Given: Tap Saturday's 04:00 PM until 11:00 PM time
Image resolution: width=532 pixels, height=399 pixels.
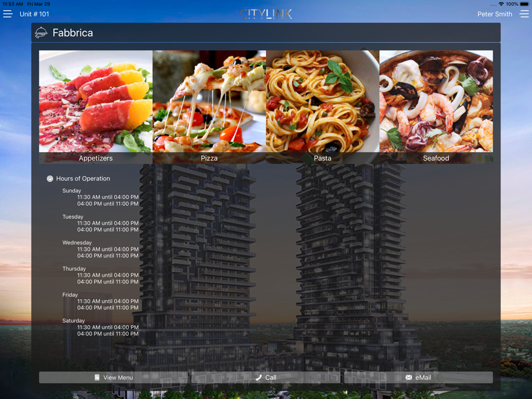Looking at the screenshot, I should click(108, 334).
